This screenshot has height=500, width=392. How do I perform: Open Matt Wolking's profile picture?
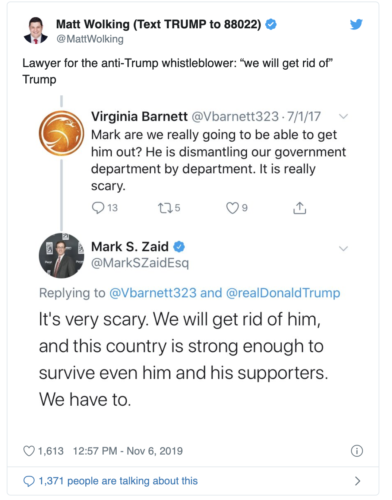coord(35,30)
